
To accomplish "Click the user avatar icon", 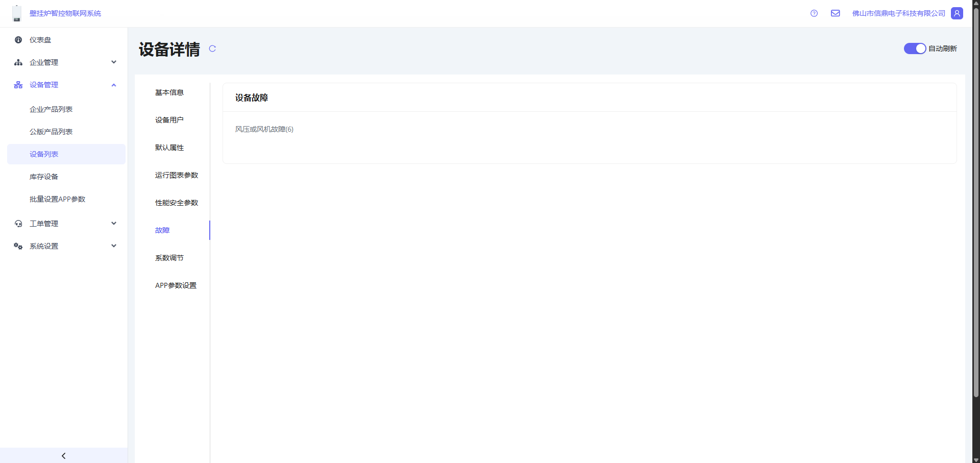I will coord(957,13).
